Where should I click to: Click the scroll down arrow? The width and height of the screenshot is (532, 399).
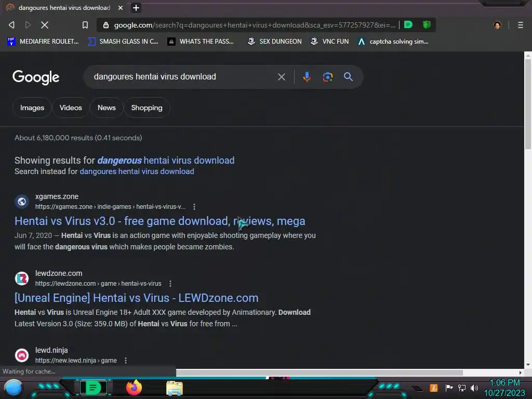(528, 365)
